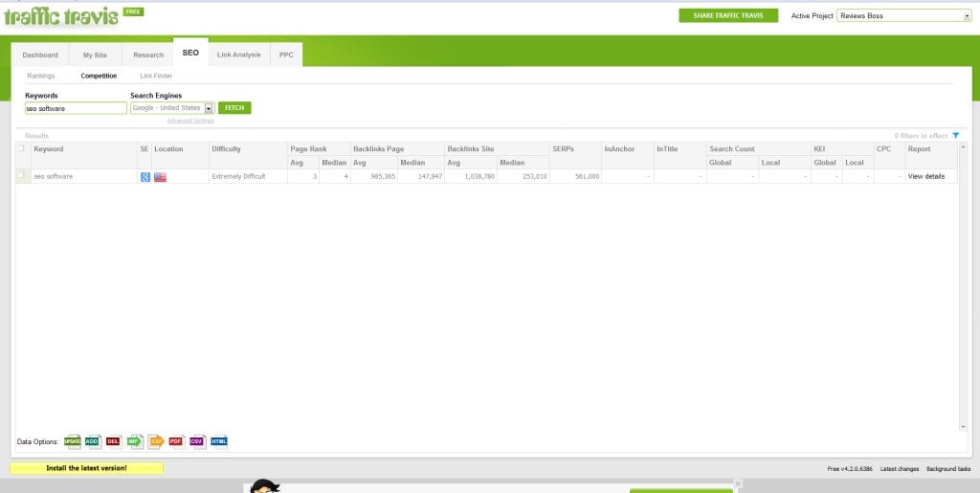Click the Report column header

[x=919, y=148]
